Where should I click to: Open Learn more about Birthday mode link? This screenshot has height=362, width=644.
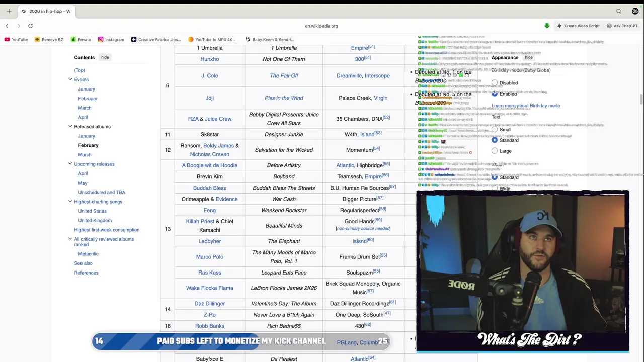[526, 106]
